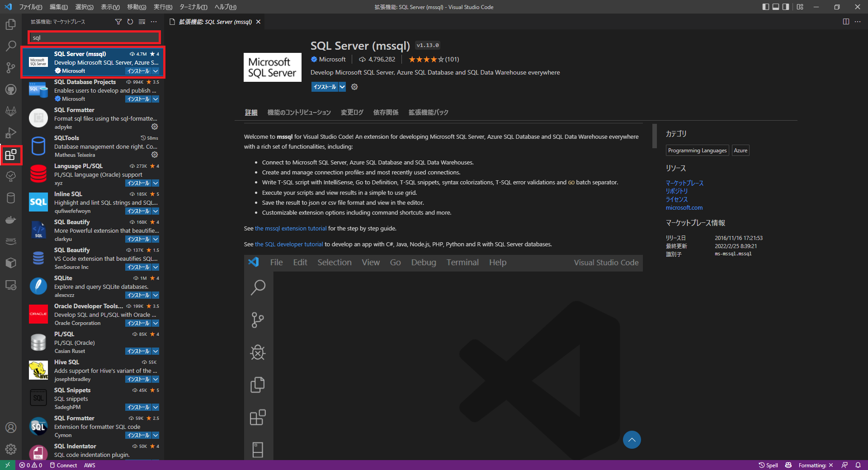The image size is (868, 470).
Task: Open the mssql extension tutorial link
Action: click(x=290, y=228)
